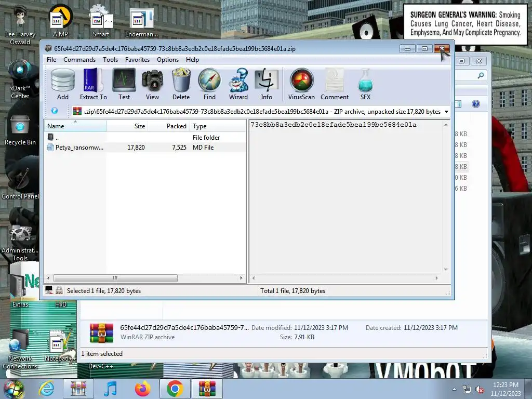Click the Add toolbar icon in WinRAR
This screenshot has width=532, height=399.
coord(62,84)
